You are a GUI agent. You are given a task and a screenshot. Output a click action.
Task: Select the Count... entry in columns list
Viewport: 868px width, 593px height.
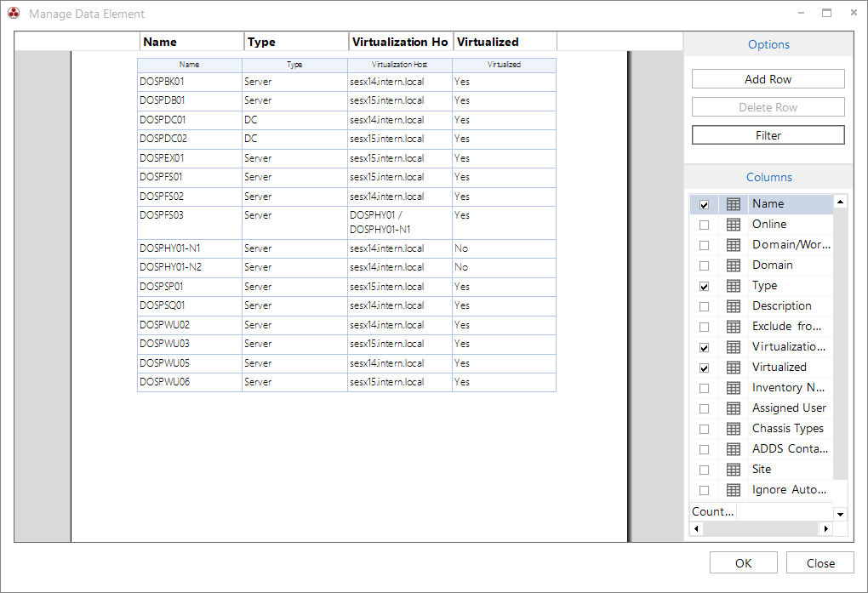(x=712, y=511)
